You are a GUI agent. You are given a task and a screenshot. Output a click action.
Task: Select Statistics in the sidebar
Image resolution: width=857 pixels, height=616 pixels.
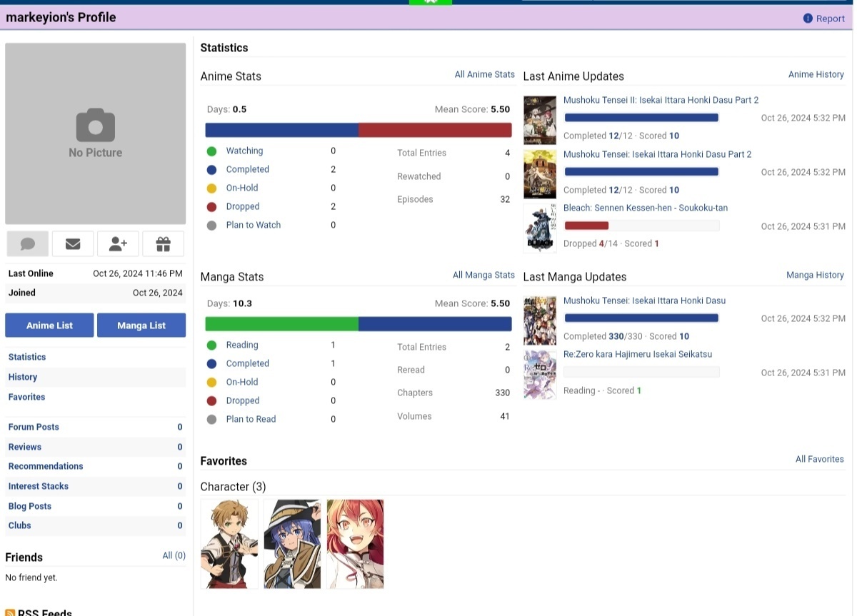click(x=27, y=357)
